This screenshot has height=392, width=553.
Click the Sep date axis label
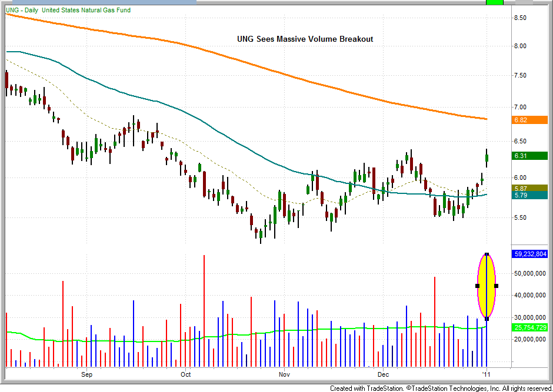pyautogui.click(x=86, y=374)
